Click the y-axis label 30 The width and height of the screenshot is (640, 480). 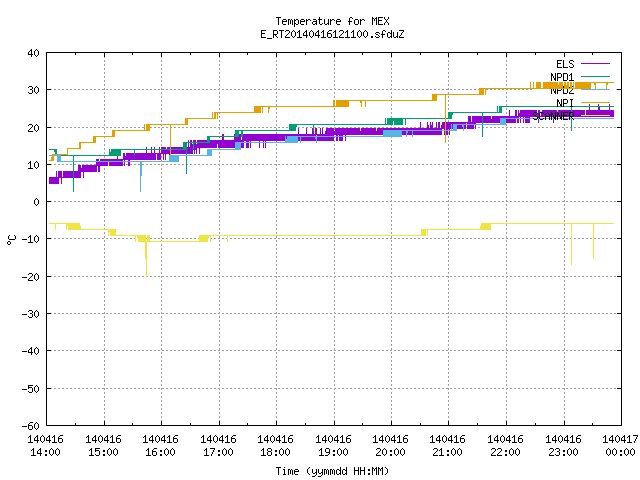coord(33,90)
